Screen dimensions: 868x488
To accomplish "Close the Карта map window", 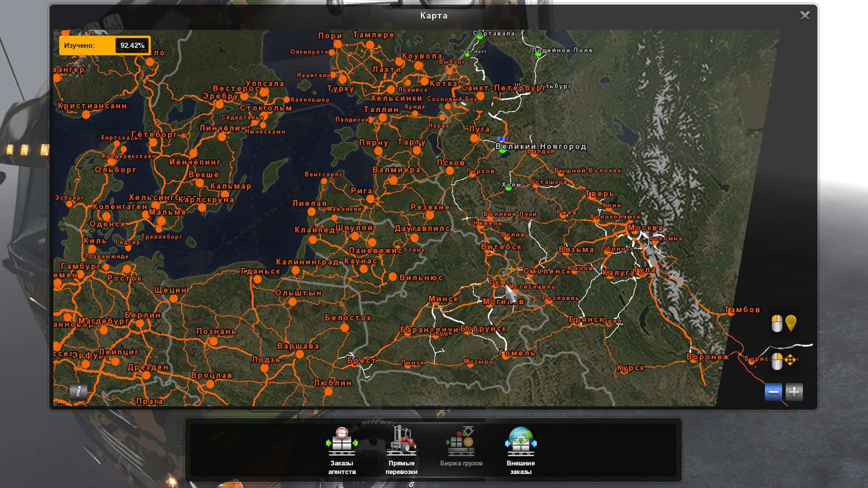I will pos(805,16).
